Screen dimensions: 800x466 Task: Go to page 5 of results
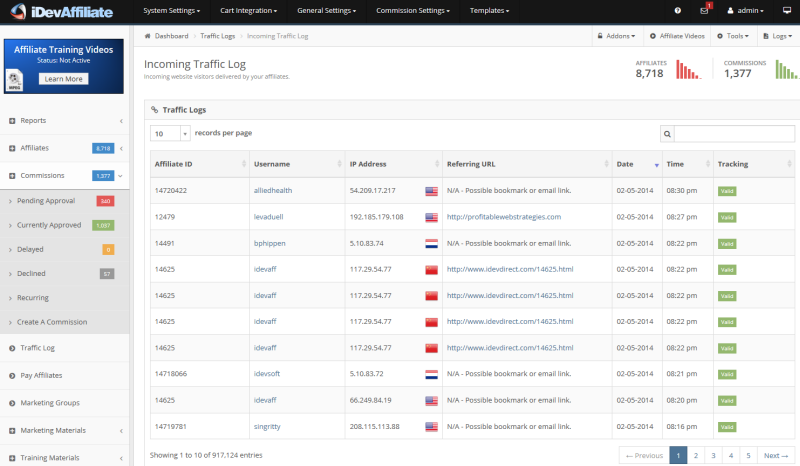[748, 455]
